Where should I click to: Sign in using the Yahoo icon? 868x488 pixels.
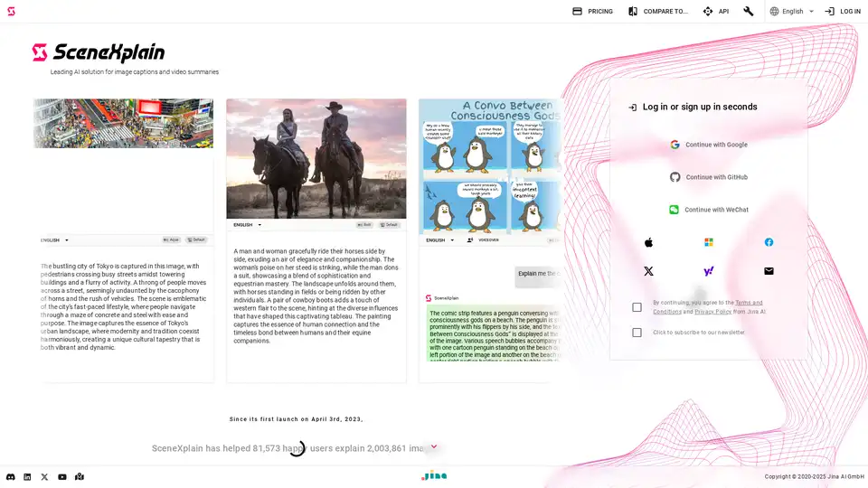point(709,271)
